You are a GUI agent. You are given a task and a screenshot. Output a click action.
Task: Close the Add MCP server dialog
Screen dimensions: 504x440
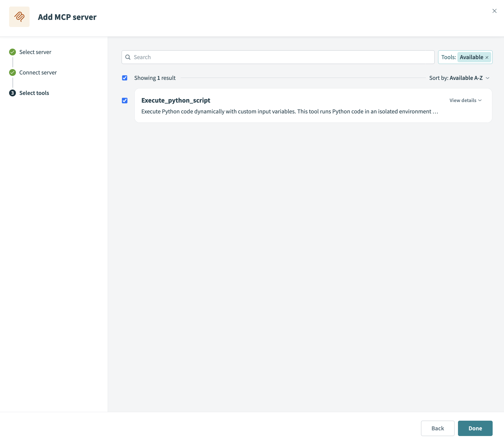(494, 11)
